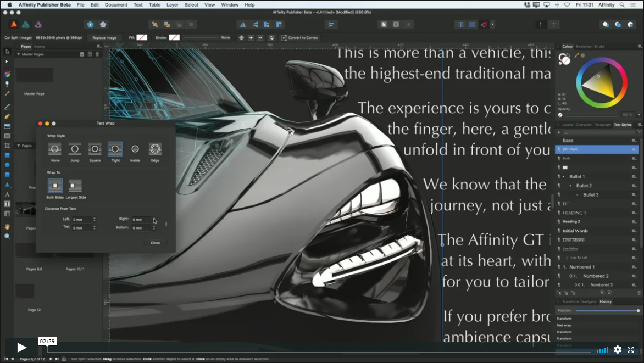This screenshot has width=644, height=363.
Task: Open the Table menu
Action: (x=154, y=5)
